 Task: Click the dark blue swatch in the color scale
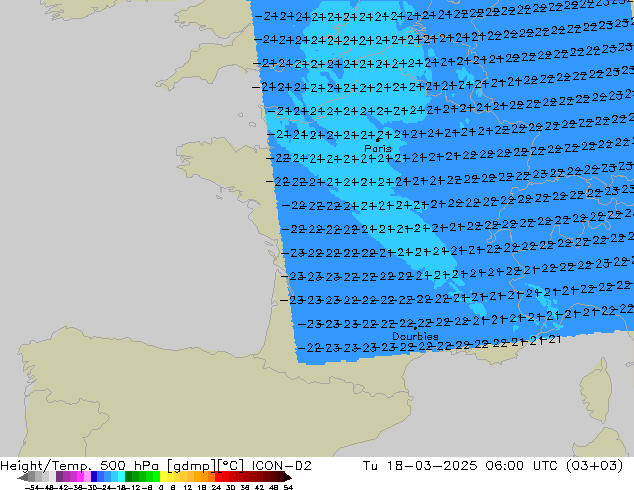coord(94,476)
